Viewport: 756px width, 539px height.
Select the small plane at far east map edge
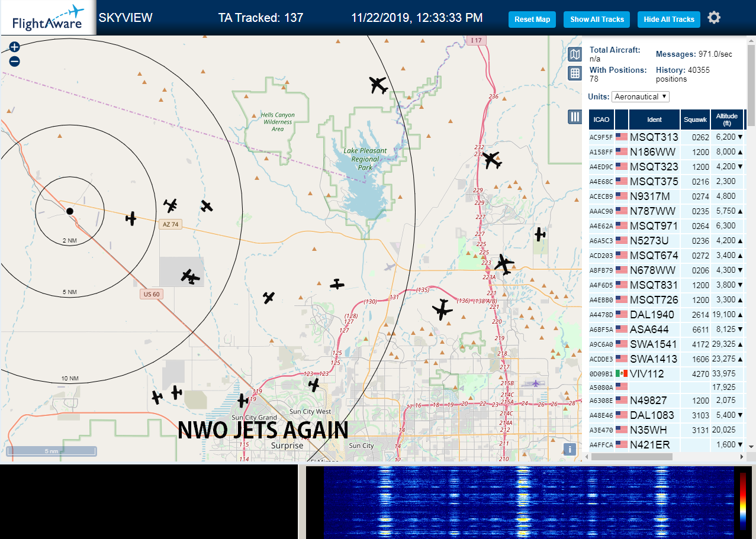540,234
